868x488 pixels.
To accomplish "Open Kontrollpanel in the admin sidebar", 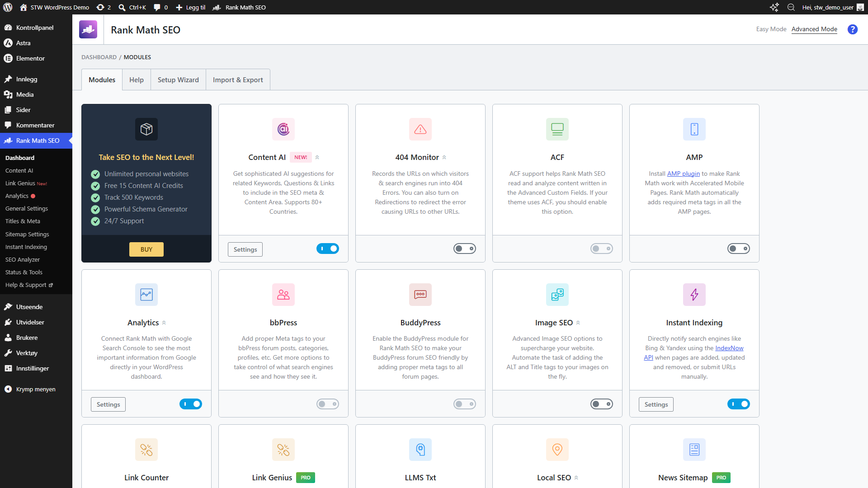I will (x=35, y=28).
